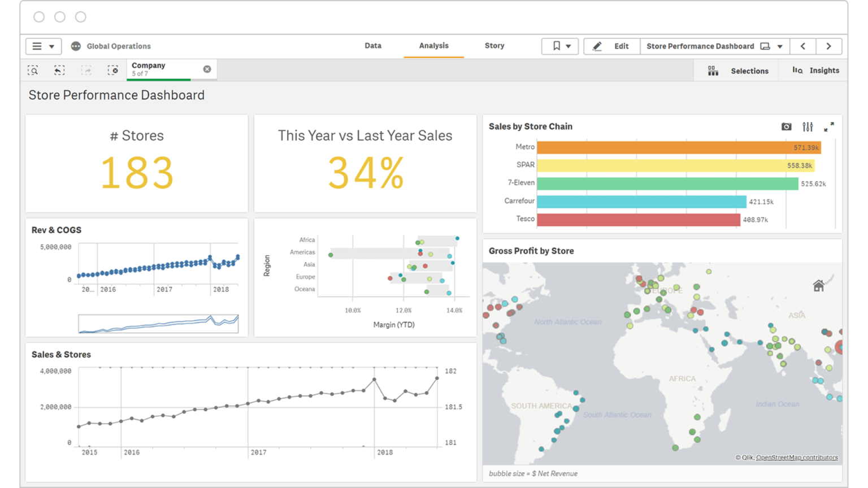
Task: Remove the Company selection via its X
Action: (207, 69)
